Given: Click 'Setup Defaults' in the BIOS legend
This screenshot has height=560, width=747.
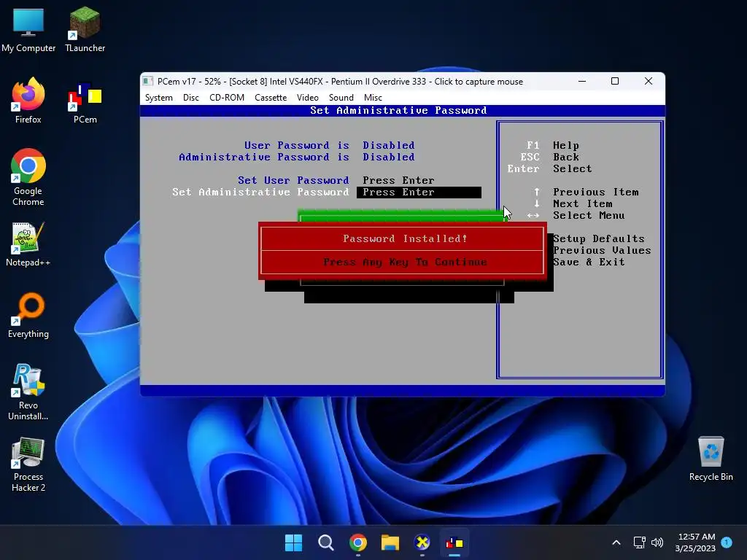Looking at the screenshot, I should pyautogui.click(x=599, y=239).
